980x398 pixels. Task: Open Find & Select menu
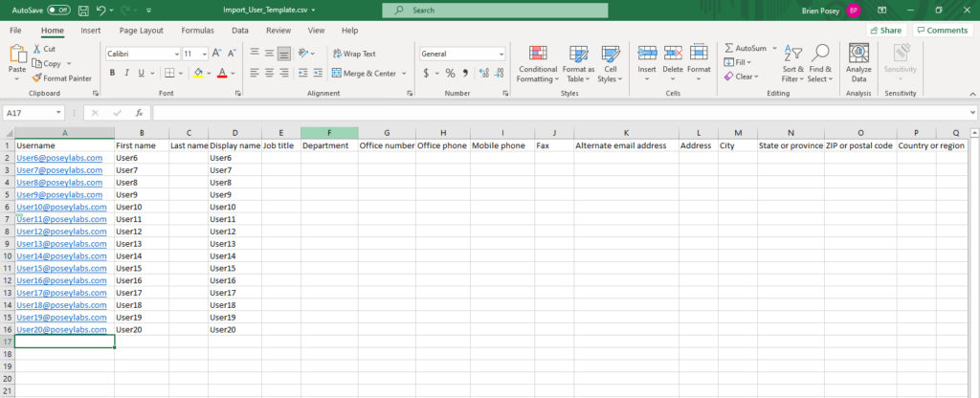pyautogui.click(x=819, y=64)
